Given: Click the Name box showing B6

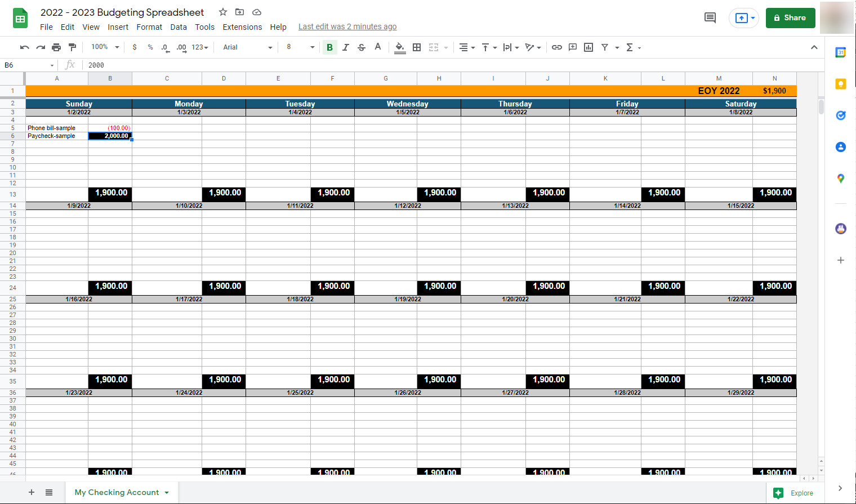Looking at the screenshot, I should click(28, 65).
